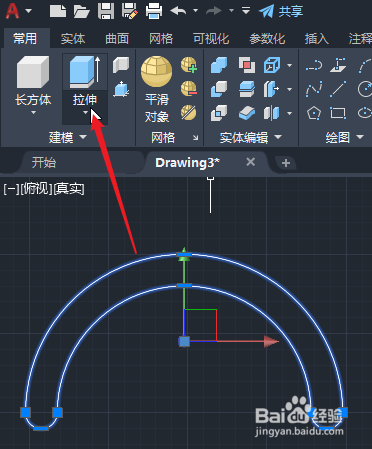Open the AutoCAD application menu logo

click(x=12, y=11)
